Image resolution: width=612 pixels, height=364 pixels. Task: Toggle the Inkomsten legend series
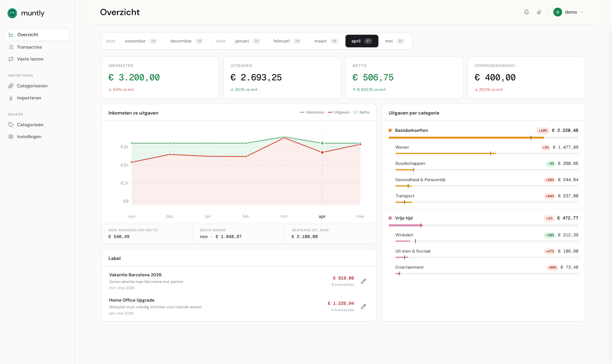[x=312, y=112]
